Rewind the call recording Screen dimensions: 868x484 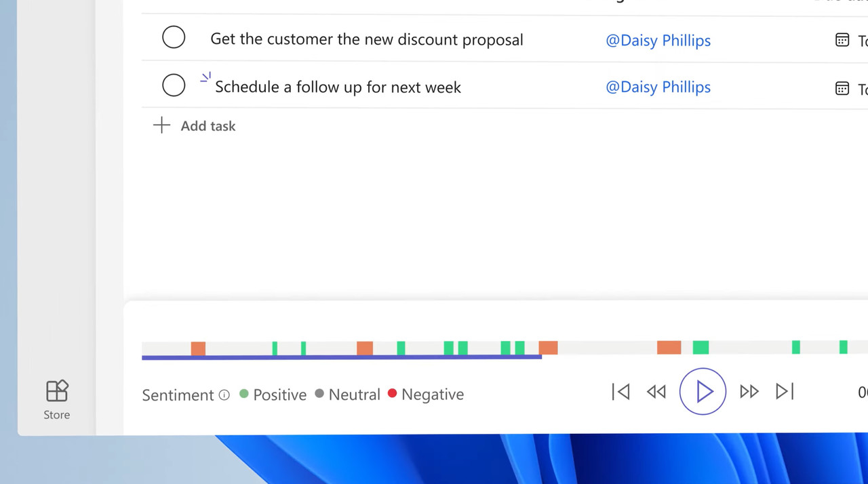click(656, 391)
